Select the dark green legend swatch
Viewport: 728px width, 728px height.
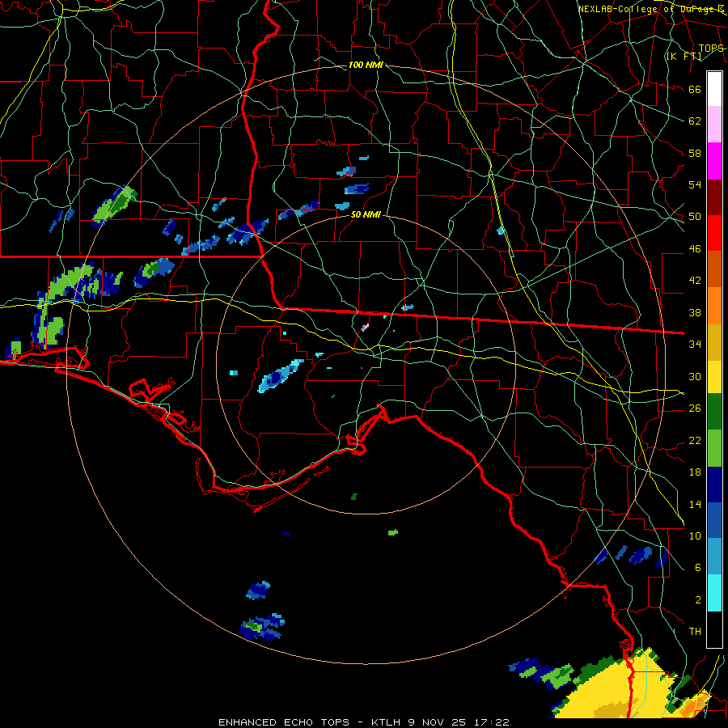tap(714, 412)
